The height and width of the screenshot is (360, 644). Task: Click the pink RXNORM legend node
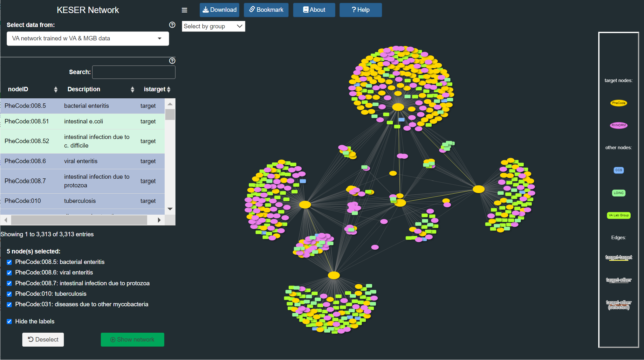point(618,125)
